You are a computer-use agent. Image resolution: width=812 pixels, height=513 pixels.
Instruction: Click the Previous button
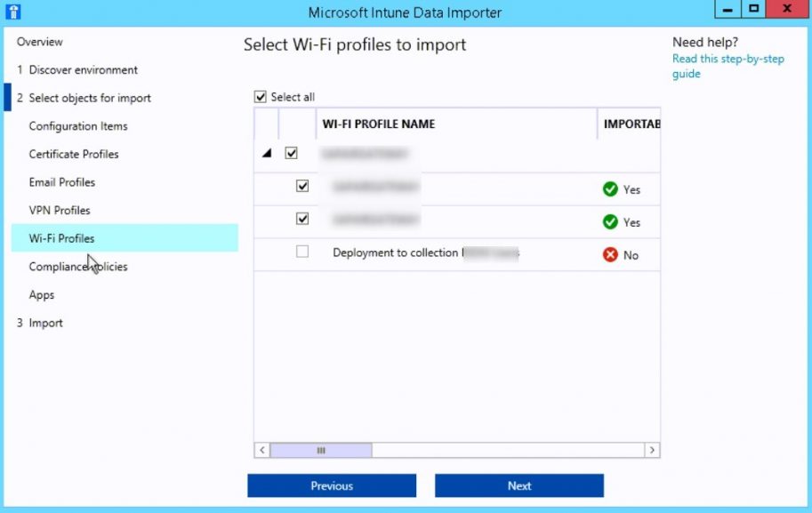click(x=332, y=485)
